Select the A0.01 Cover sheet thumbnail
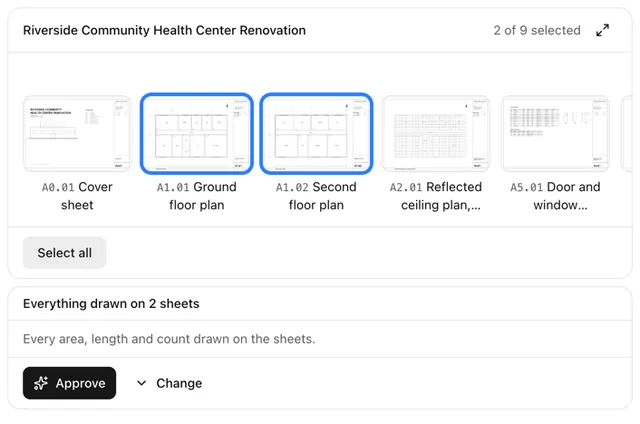Viewport: 640px width, 424px height. 77,133
